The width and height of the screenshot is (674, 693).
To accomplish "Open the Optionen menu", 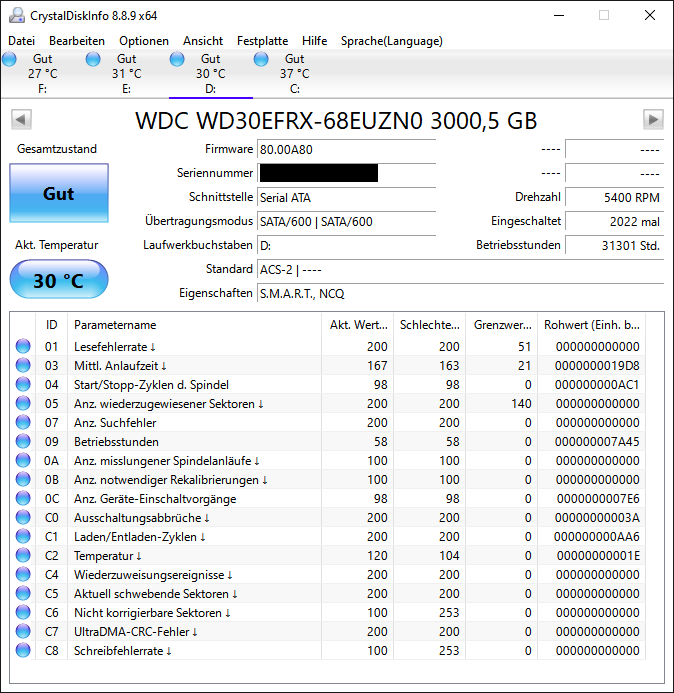I will [x=144, y=41].
